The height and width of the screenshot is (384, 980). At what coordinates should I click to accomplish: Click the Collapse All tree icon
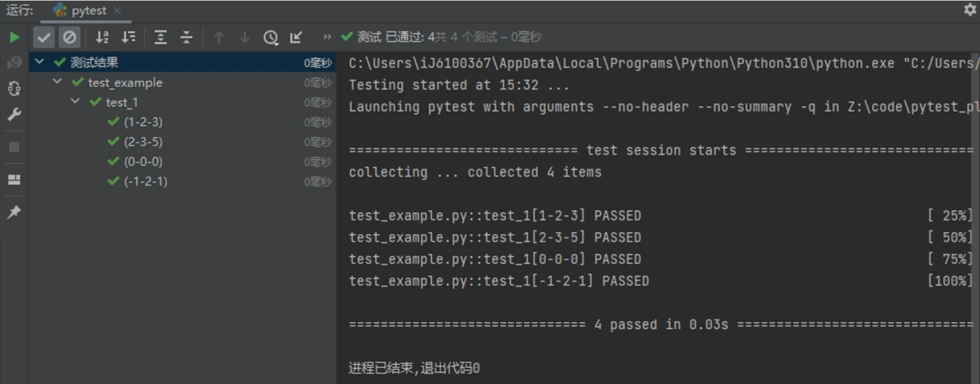click(x=186, y=37)
